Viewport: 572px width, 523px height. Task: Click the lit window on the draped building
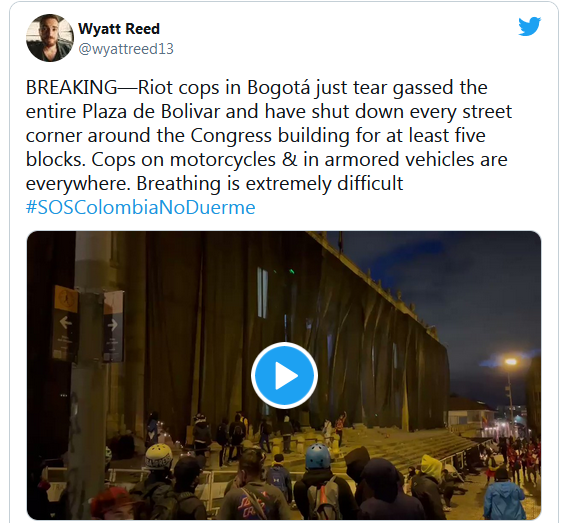tap(262, 292)
